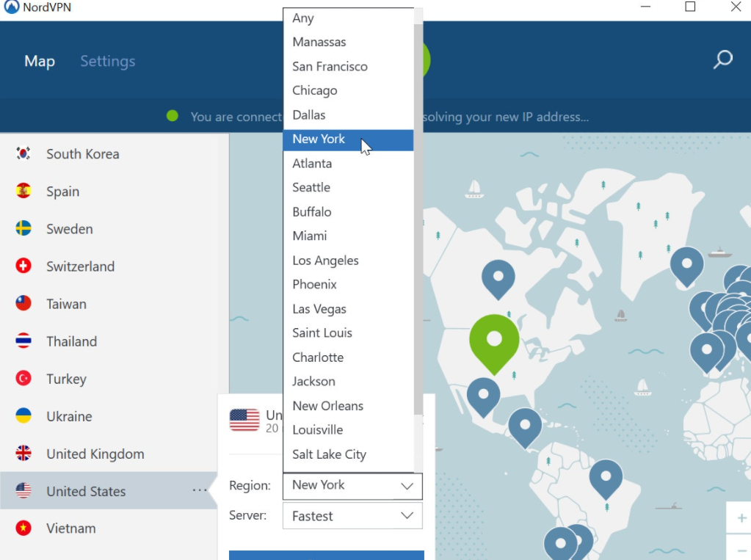Select Manassas region

(x=348, y=42)
